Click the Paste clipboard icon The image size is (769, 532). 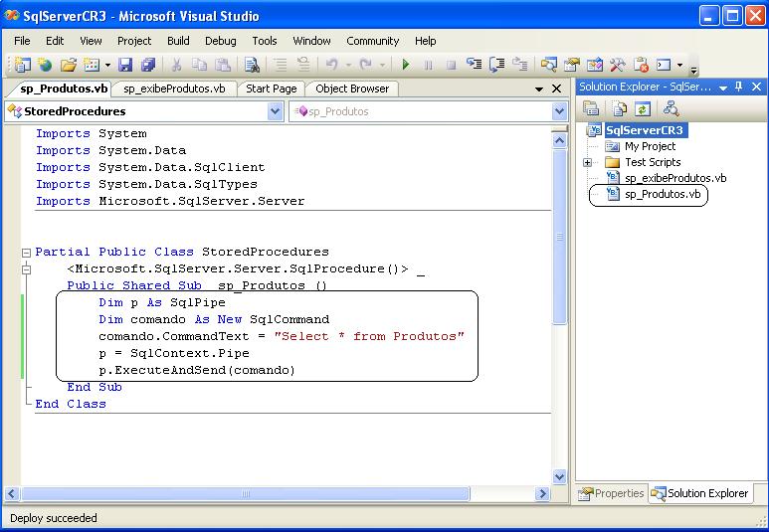tap(223, 65)
